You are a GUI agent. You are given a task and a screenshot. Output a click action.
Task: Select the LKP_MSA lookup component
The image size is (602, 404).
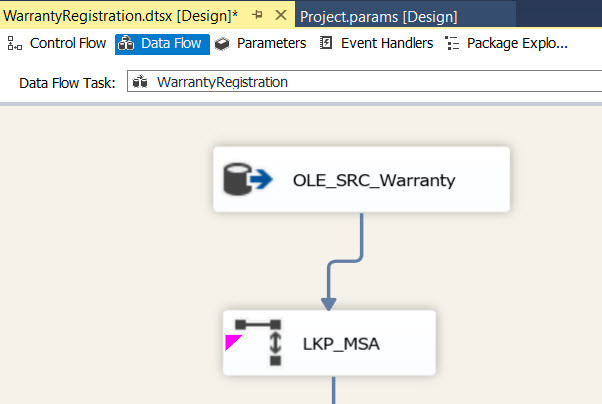340,343
